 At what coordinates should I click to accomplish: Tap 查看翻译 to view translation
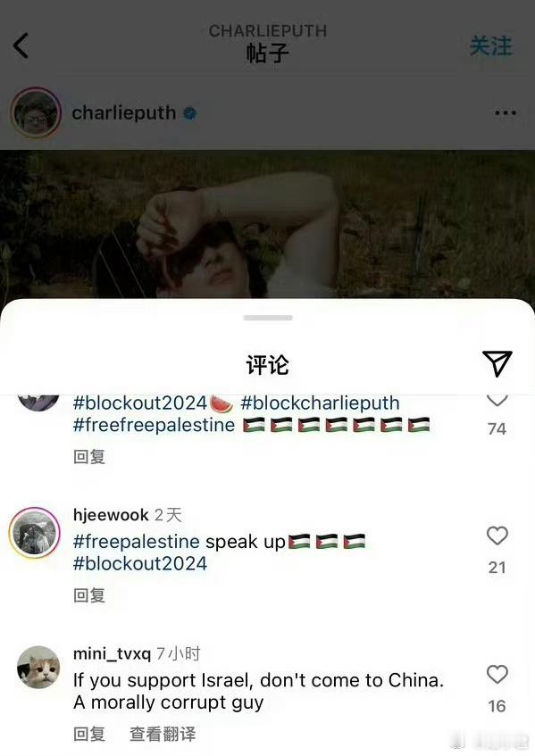point(163,734)
